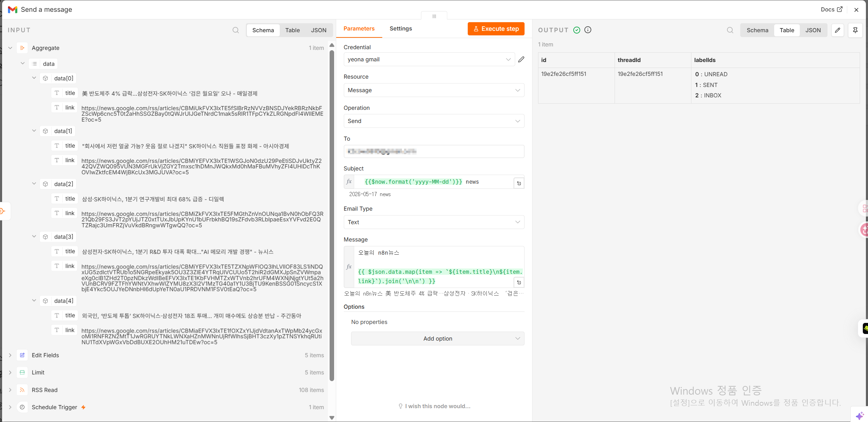This screenshot has height=422, width=868.
Task: Open the AI assistant sparkle icon
Action: (860, 415)
